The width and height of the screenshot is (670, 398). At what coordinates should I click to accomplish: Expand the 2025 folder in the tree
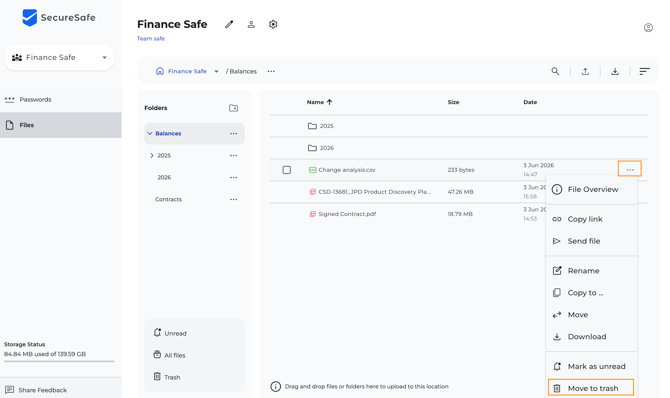(152, 156)
